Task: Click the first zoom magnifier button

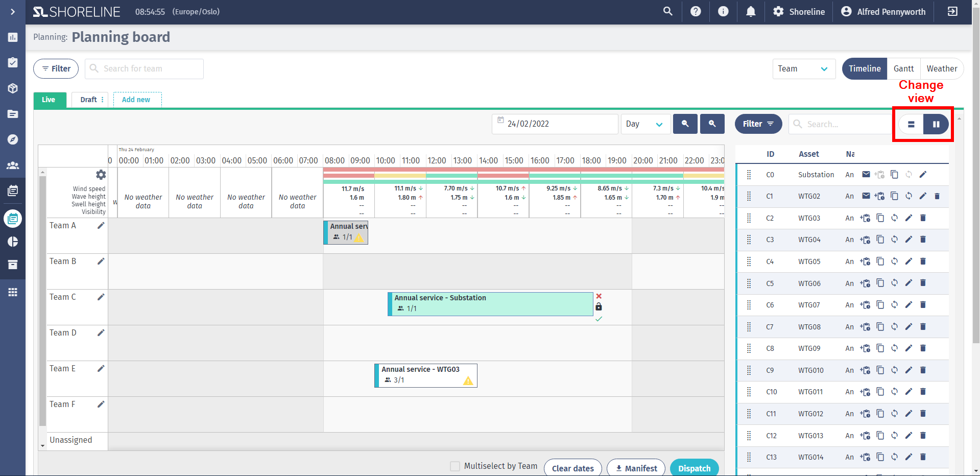Action: tap(685, 124)
